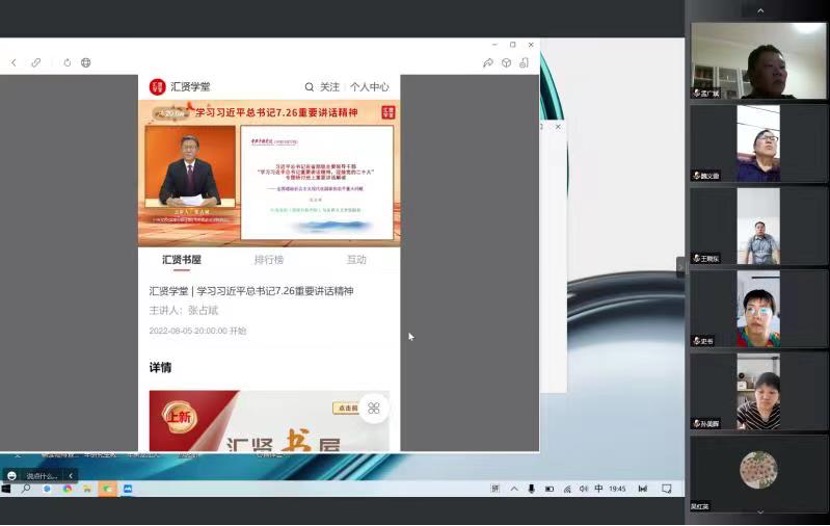The image size is (830, 526).
Task: Open the 互动 tab
Action: [356, 260]
